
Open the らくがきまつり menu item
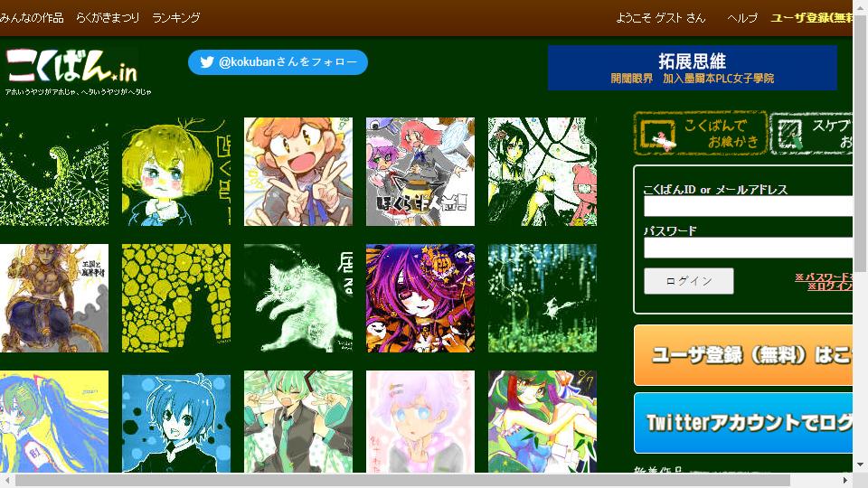pyautogui.click(x=108, y=18)
